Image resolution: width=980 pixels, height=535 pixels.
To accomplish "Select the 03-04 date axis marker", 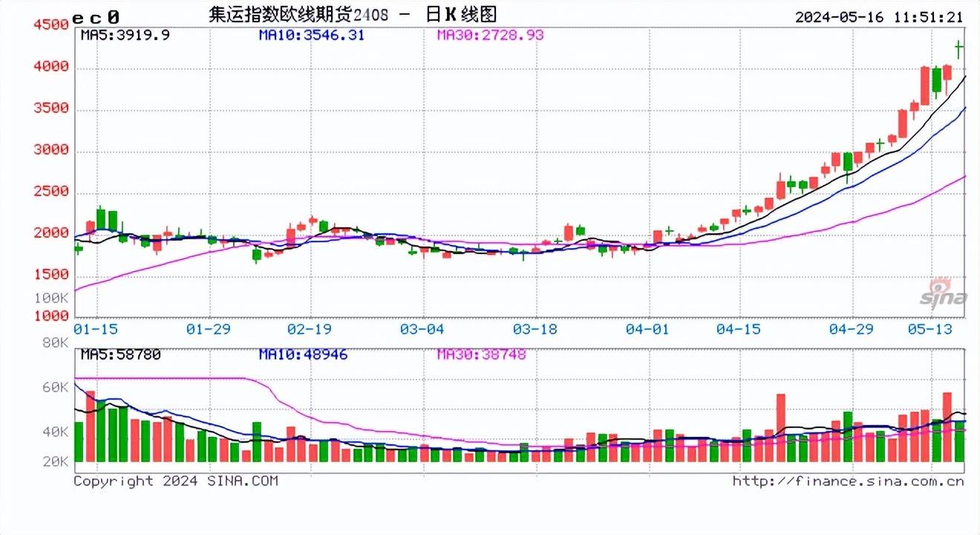I will click(422, 328).
